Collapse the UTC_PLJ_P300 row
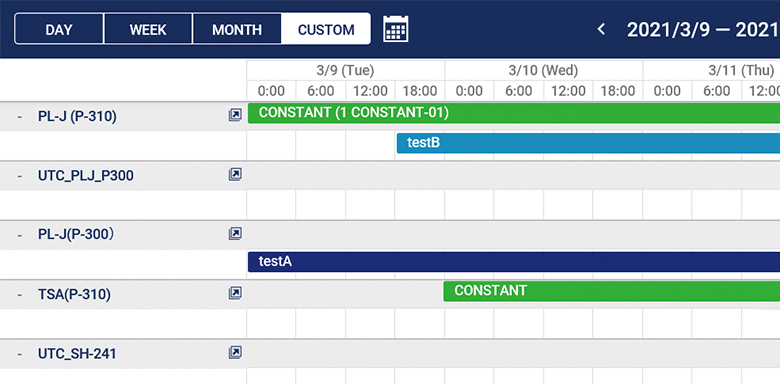Screen dimensions: 780x384 click(x=19, y=176)
